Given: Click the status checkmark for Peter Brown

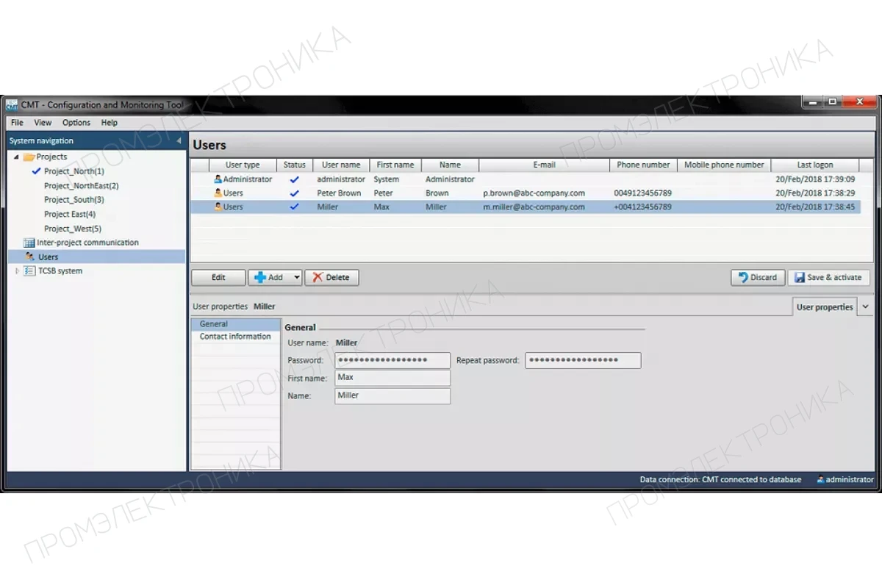Looking at the screenshot, I should coord(295,193).
